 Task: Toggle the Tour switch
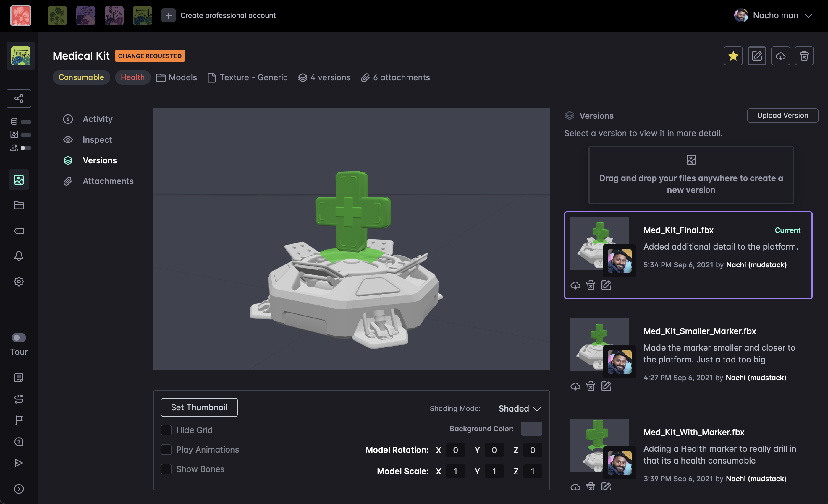coord(19,337)
